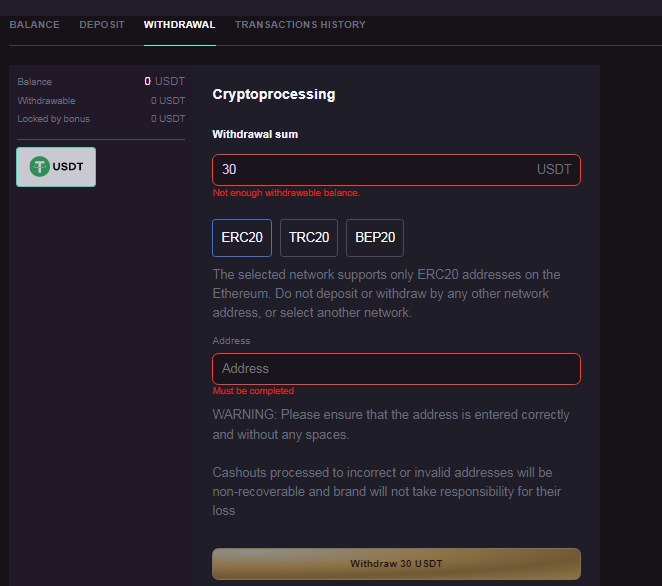Select the Tether USDT currency icon

(41, 167)
